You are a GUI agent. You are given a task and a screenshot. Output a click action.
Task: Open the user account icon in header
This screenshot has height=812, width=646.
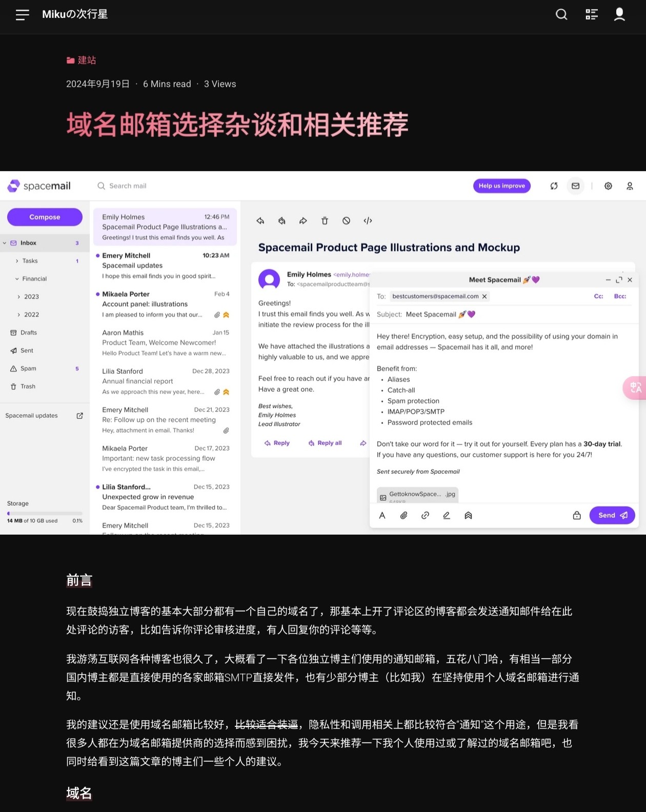619,14
